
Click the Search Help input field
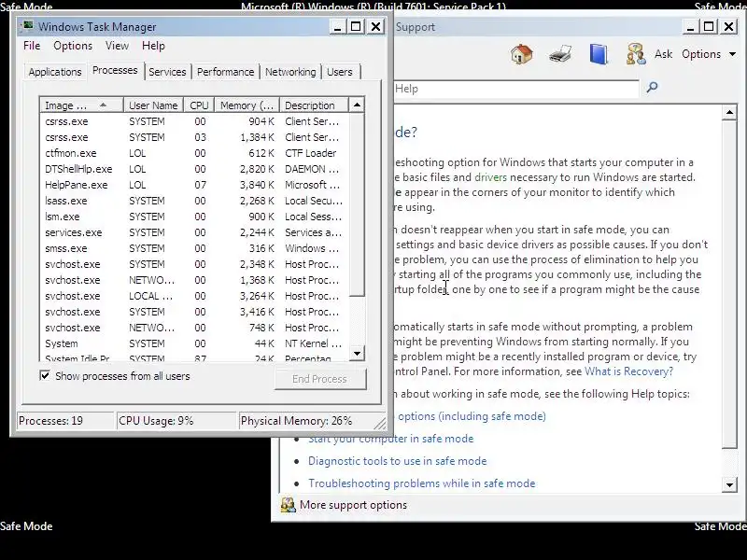516,89
